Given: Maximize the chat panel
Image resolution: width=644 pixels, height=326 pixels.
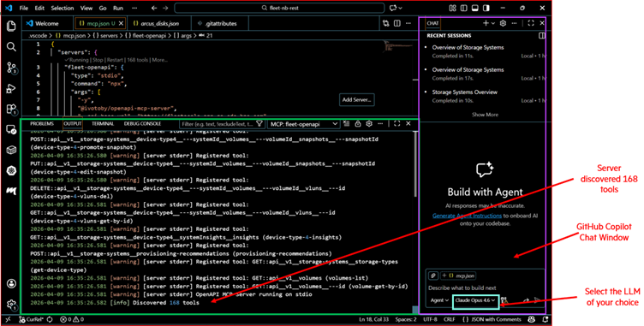Looking at the screenshot, I should point(531,23).
